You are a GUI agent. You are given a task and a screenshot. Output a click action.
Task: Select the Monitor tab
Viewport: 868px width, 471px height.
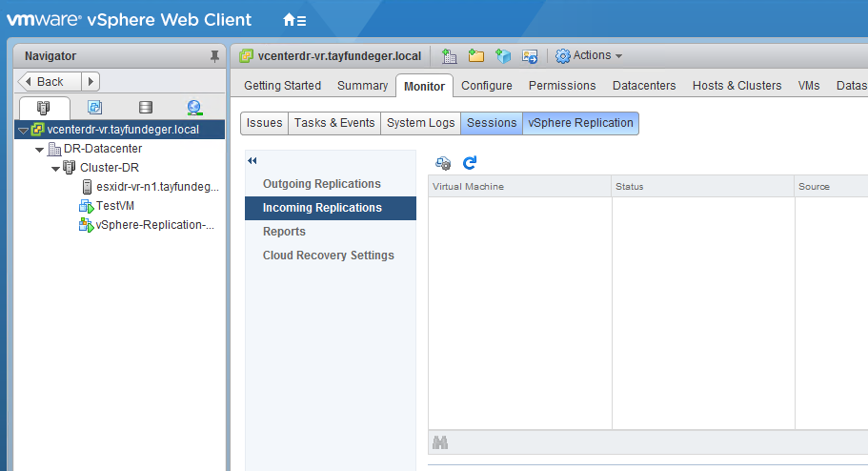424,86
